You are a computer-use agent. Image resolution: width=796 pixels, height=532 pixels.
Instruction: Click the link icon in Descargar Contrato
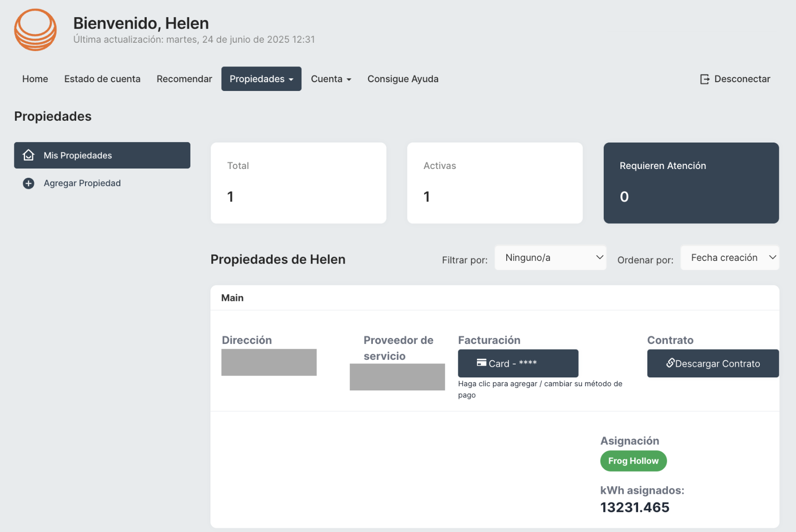pyautogui.click(x=670, y=363)
